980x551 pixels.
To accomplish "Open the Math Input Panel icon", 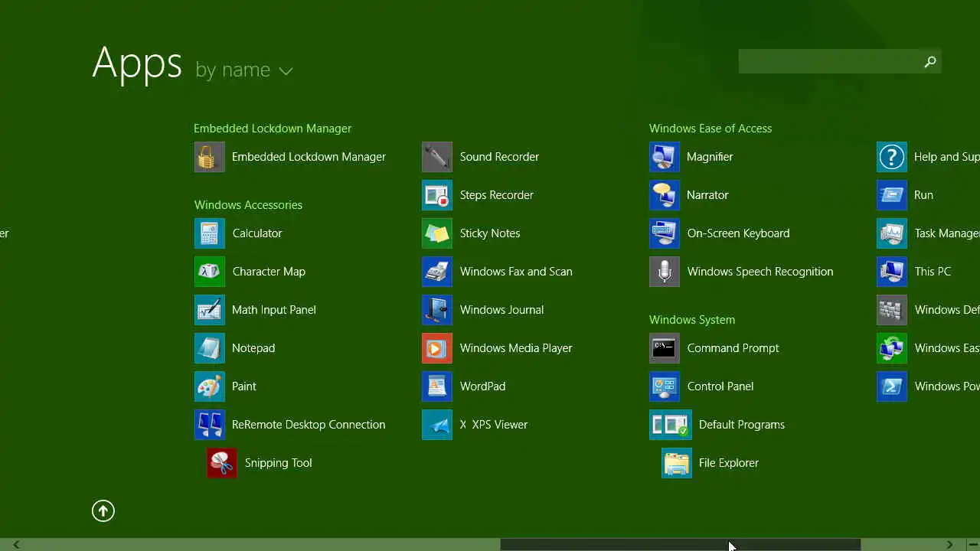I will [209, 310].
